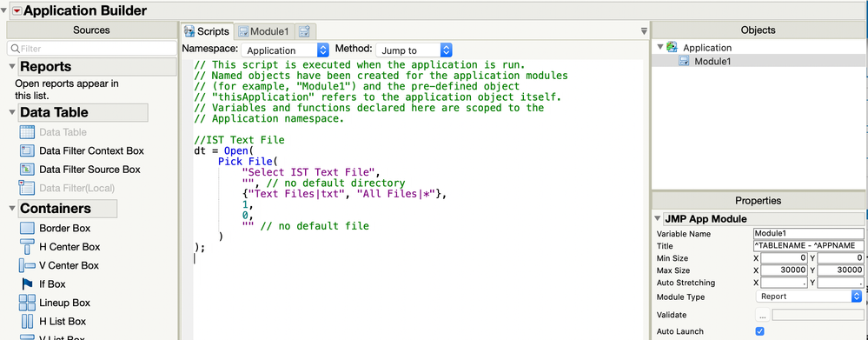Open the red triangle Application Builder menu

[x=17, y=10]
